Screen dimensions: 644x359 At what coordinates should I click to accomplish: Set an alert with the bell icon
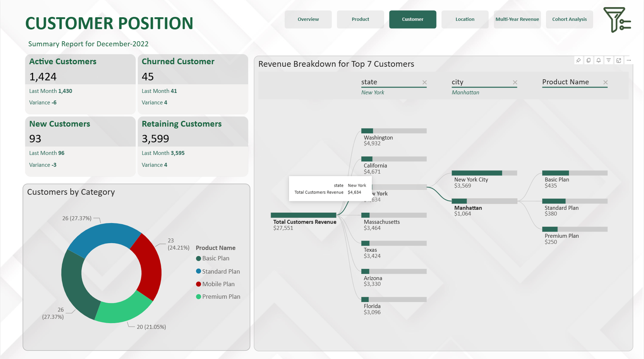point(599,60)
